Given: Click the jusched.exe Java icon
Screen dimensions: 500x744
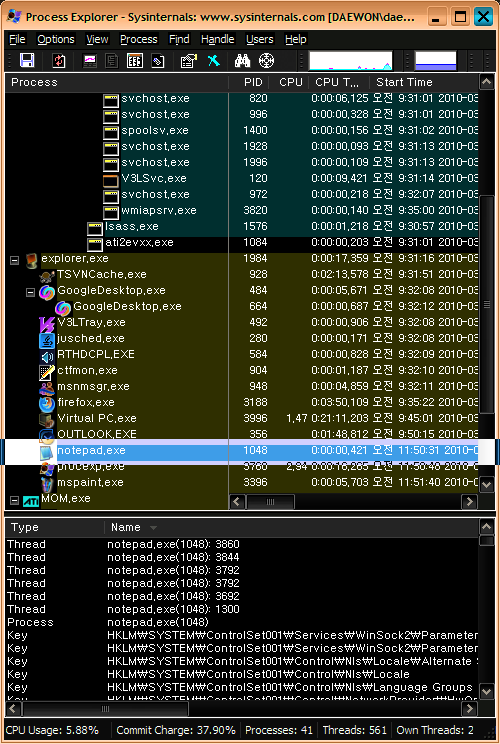Looking at the screenshot, I should coord(47,340).
